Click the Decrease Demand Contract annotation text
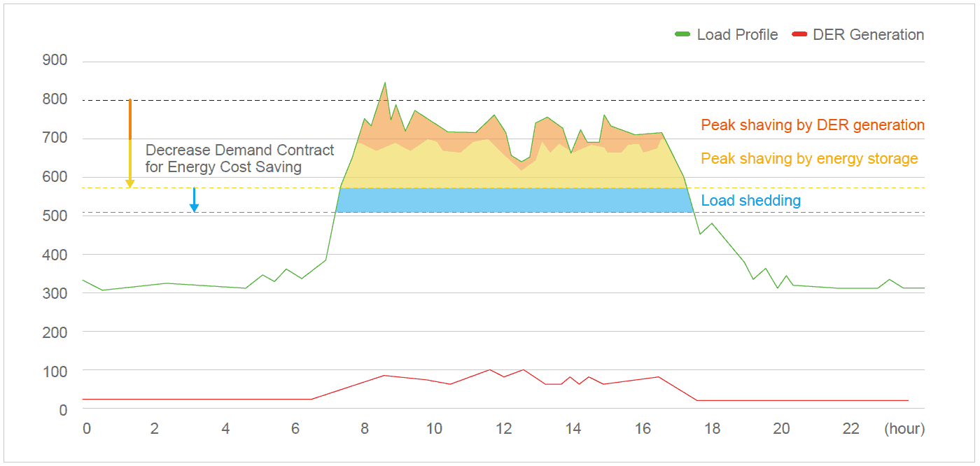This screenshot has width=980, height=466. [239, 159]
